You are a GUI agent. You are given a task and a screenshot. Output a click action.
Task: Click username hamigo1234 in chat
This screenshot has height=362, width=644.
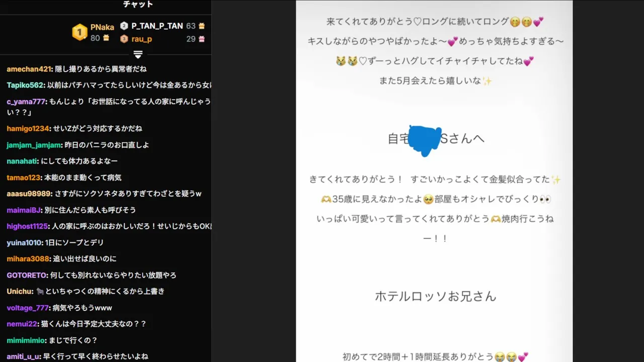[x=29, y=129]
